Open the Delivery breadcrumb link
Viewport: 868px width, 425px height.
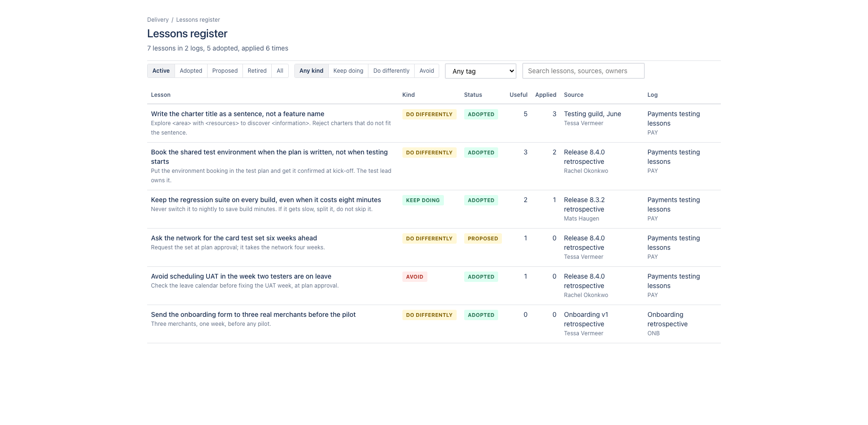coord(158,20)
